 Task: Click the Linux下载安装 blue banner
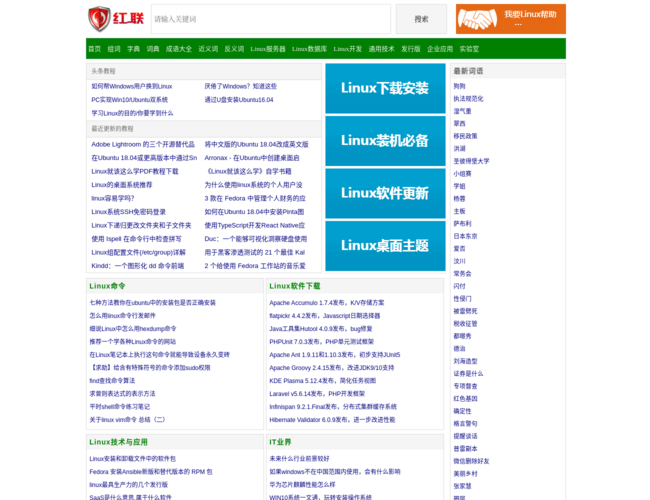tap(385, 88)
